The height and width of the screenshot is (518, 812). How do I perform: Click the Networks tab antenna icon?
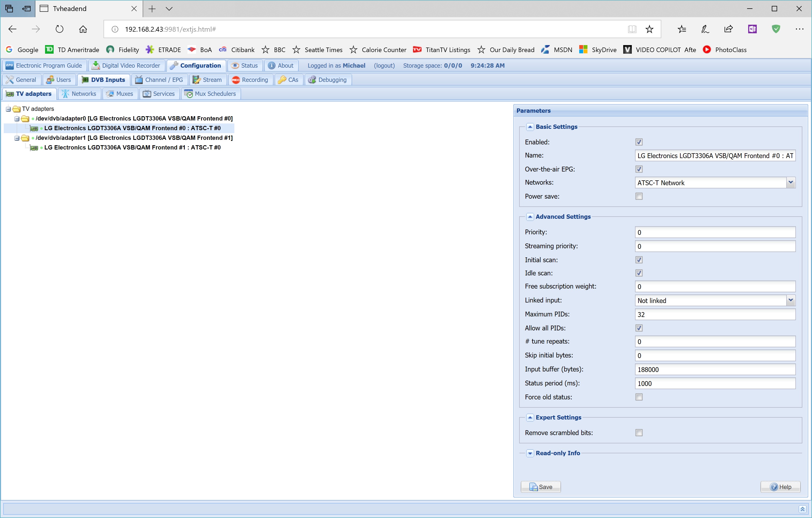click(x=65, y=94)
